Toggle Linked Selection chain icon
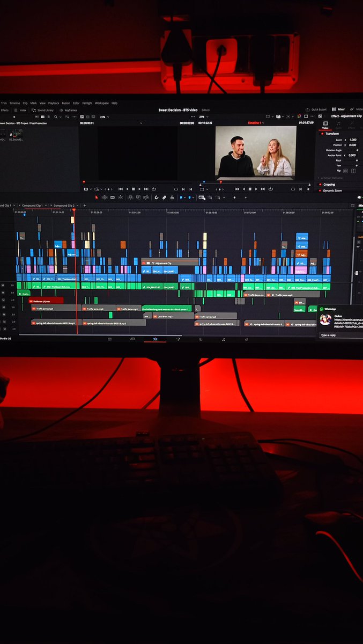 coord(164,197)
